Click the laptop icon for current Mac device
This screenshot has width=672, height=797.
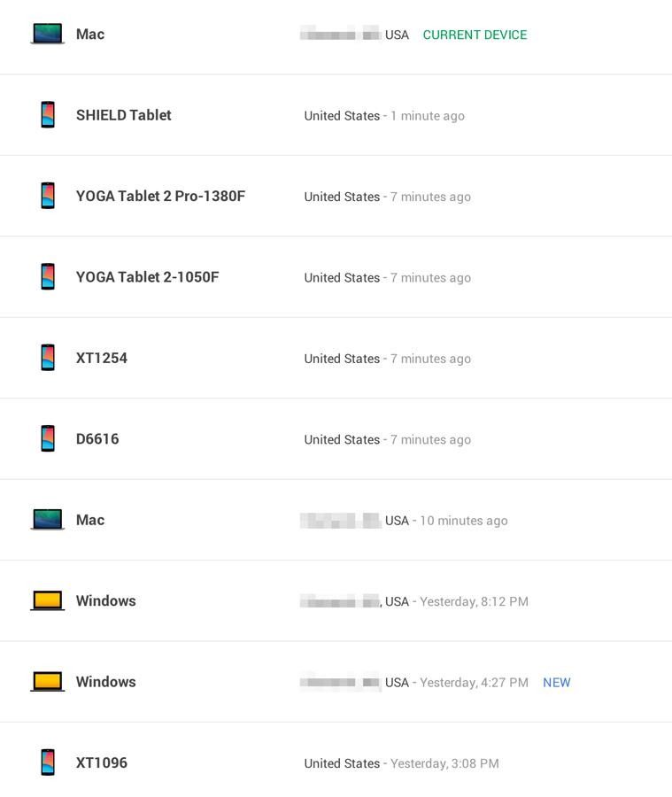click(47, 34)
